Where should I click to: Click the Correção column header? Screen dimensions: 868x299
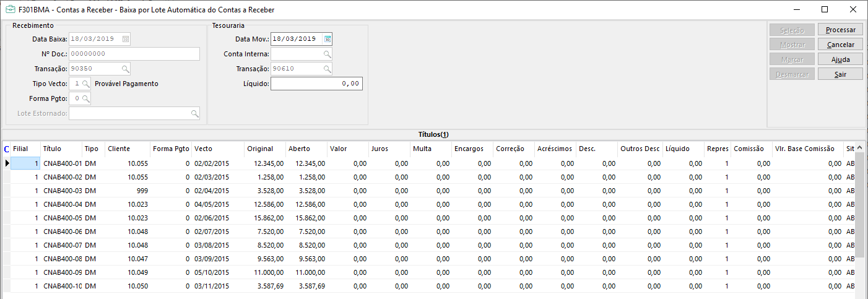coord(514,149)
